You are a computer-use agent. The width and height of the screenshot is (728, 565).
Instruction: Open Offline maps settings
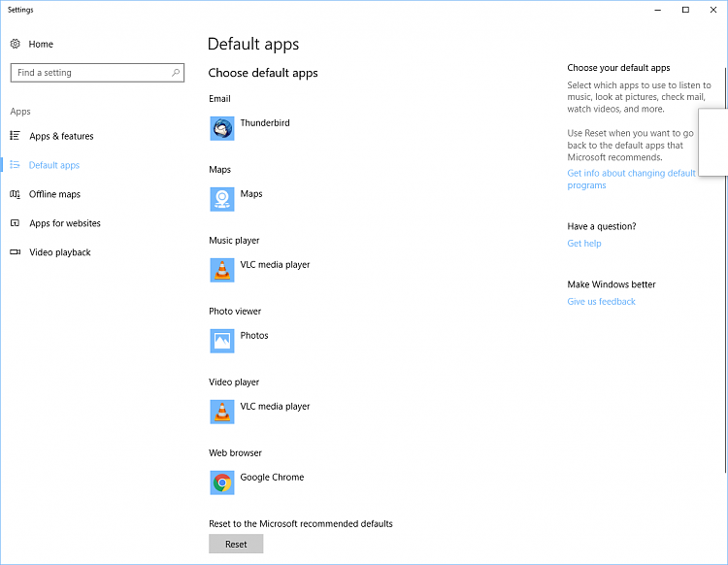pos(54,195)
